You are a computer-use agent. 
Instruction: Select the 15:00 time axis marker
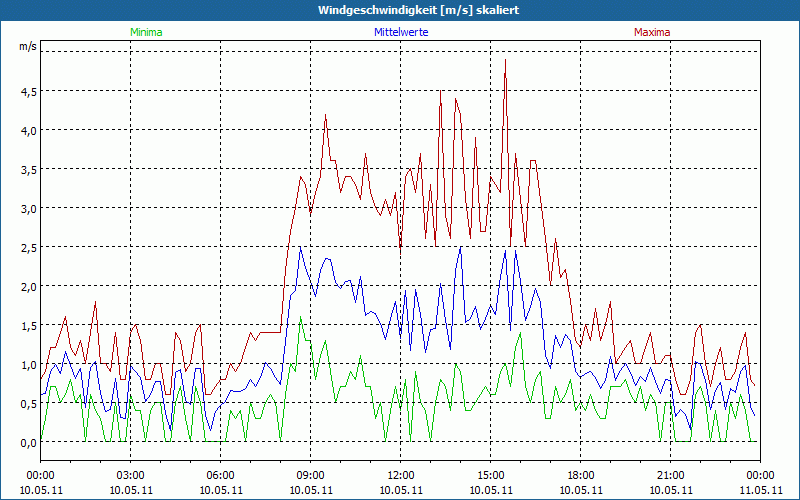click(x=491, y=475)
